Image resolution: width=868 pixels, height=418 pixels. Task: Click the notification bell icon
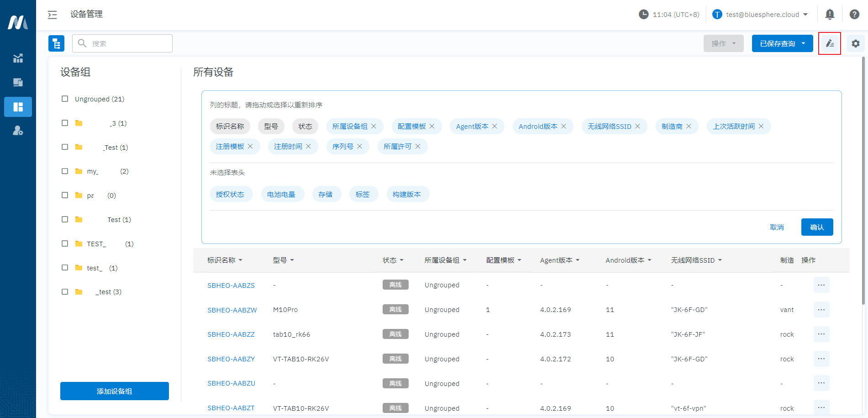(830, 15)
